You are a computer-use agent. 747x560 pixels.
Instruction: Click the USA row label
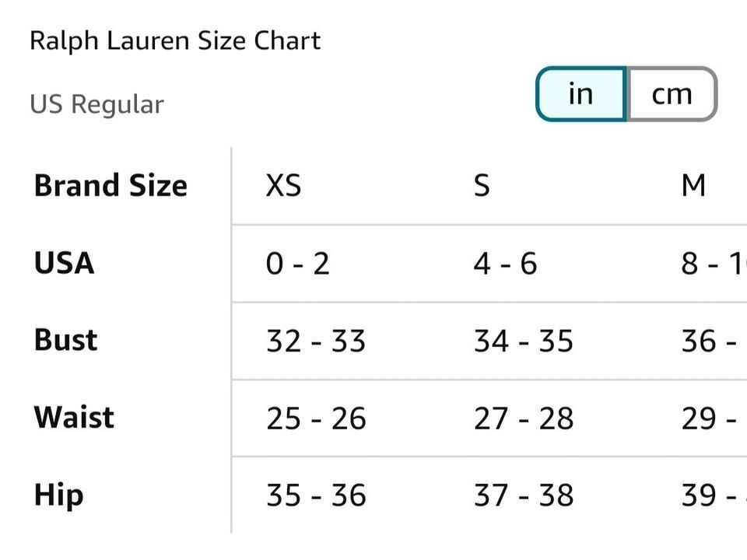point(65,263)
